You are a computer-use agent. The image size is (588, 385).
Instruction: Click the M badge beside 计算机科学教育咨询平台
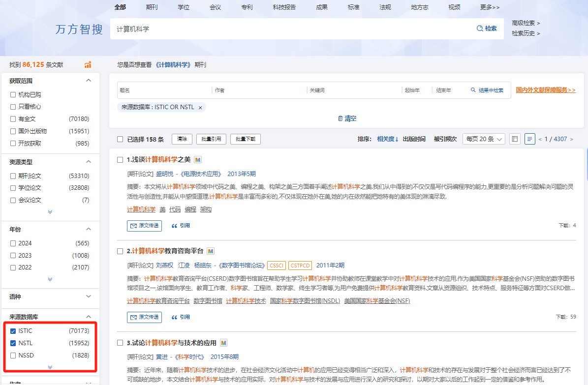pyautogui.click(x=211, y=251)
